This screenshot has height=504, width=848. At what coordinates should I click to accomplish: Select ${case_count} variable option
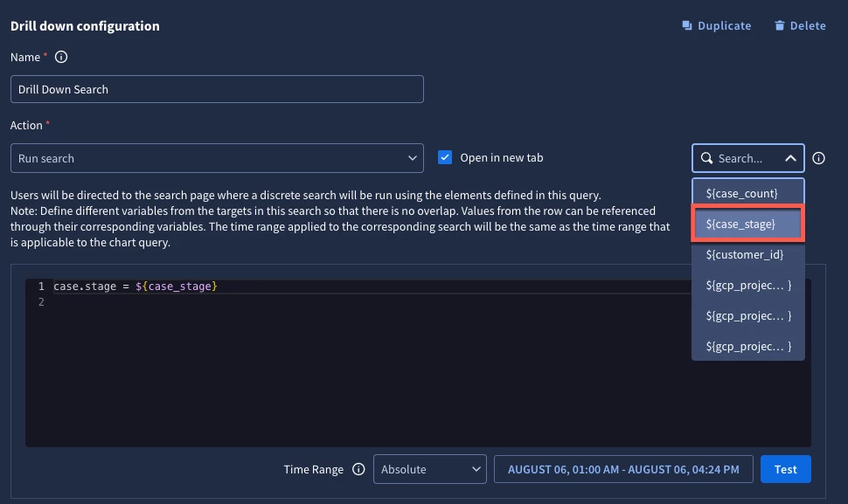[x=748, y=193]
